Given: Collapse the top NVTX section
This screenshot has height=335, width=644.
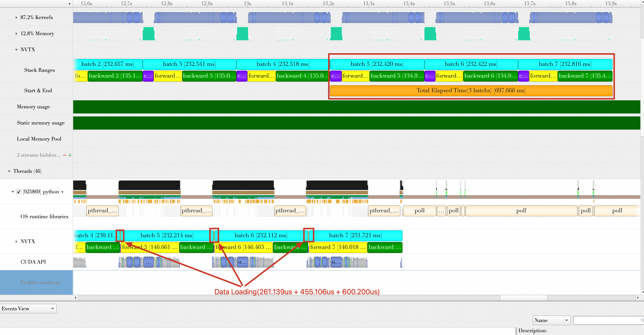Looking at the screenshot, I should coord(16,50).
